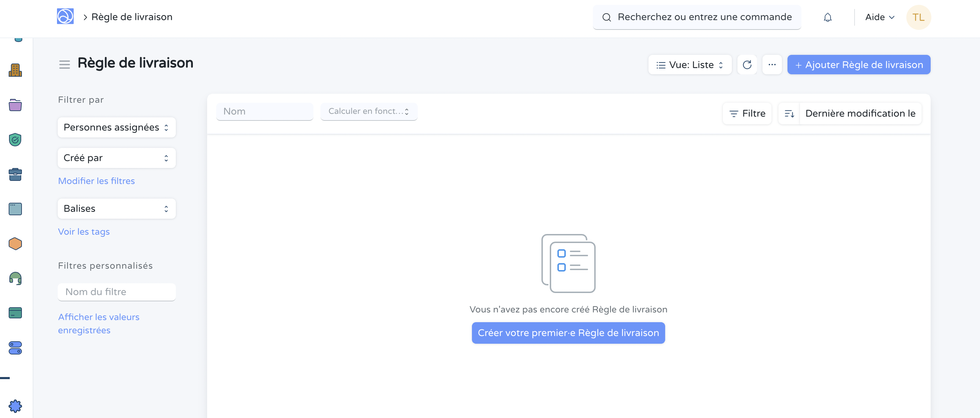Toggle the sort direction button
The width and height of the screenshot is (980, 418).
pyautogui.click(x=789, y=114)
